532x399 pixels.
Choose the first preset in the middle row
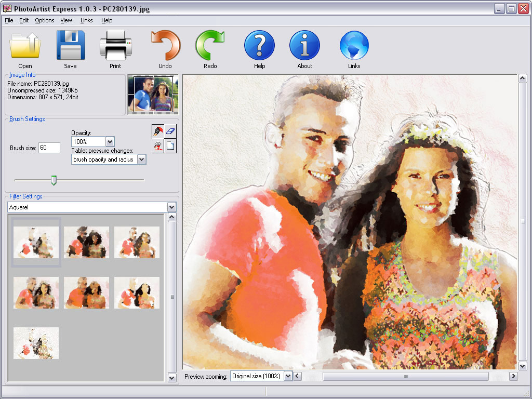36,293
